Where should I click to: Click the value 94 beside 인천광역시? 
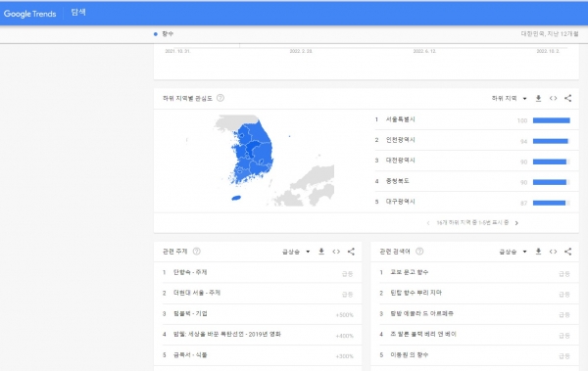(x=524, y=141)
